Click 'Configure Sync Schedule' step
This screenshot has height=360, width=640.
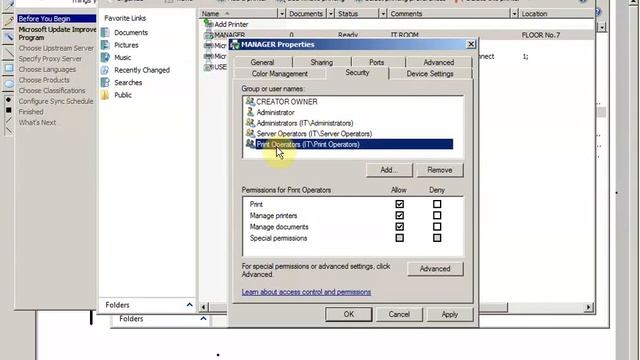[56, 101]
